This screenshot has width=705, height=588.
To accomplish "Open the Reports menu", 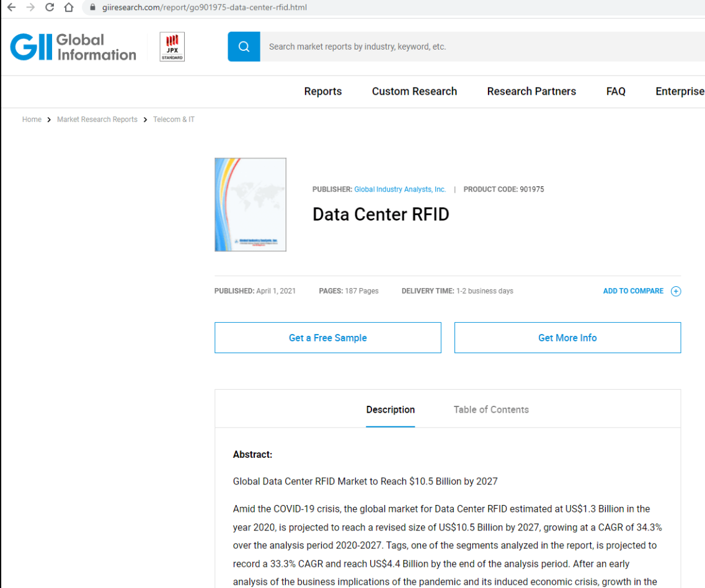I will click(x=322, y=91).
